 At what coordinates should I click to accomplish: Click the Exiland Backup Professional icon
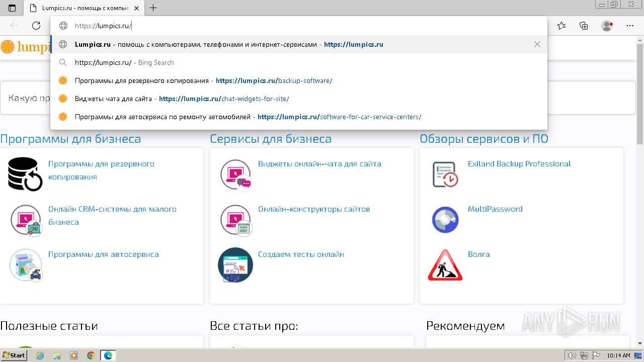[445, 174]
